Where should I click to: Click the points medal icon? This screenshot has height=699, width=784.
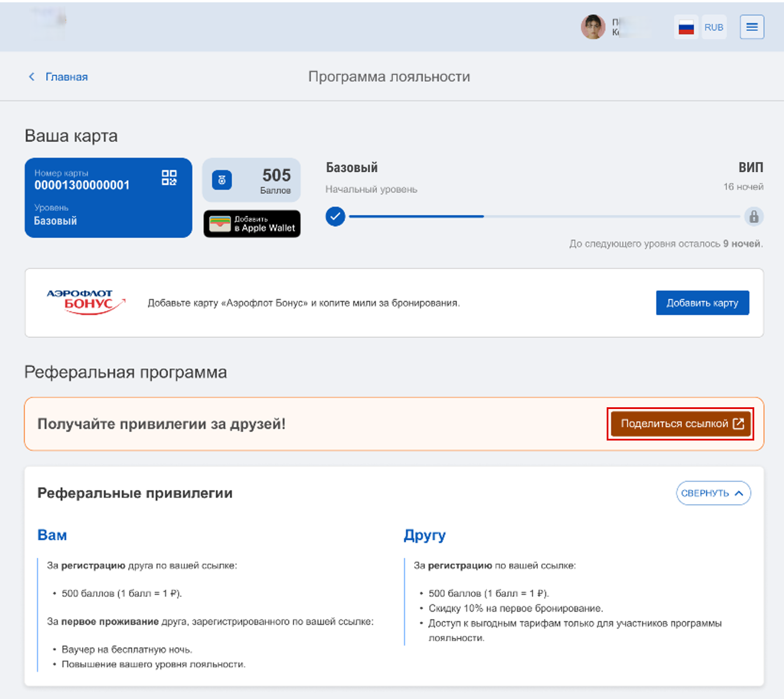coord(222,180)
